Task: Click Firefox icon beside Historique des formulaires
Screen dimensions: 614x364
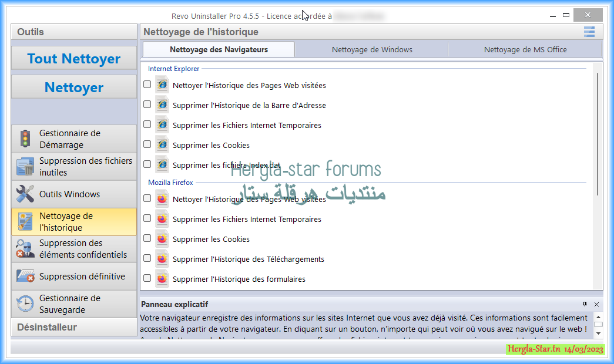Action: coord(162,279)
